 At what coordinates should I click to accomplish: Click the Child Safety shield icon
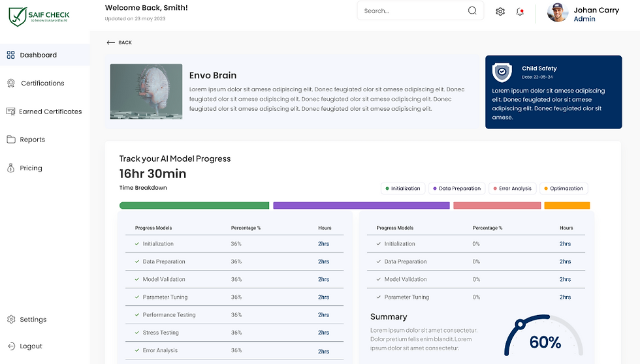tap(502, 72)
